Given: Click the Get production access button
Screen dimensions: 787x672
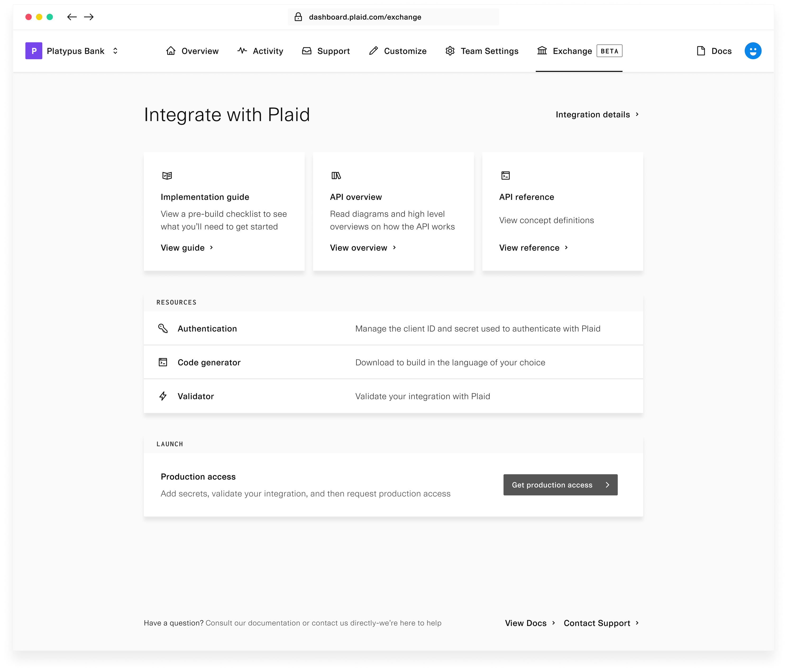Looking at the screenshot, I should tap(560, 485).
